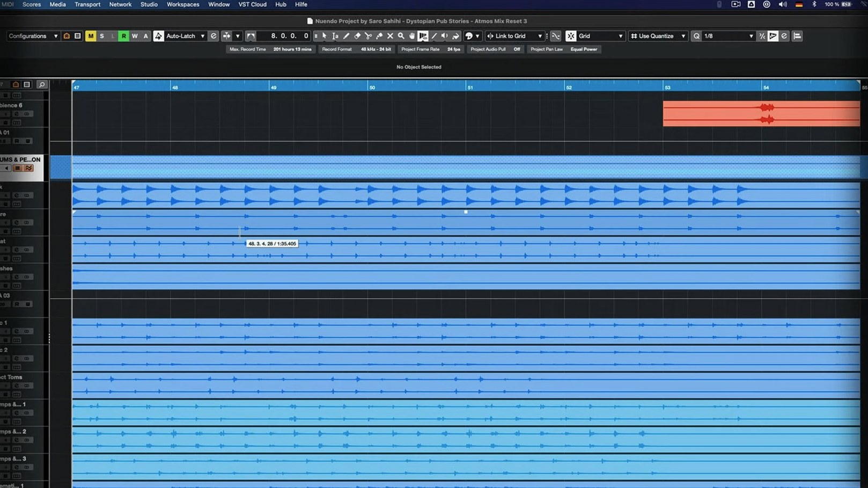Toggle the yellow global Mute button
Image resolution: width=868 pixels, height=488 pixels.
pyautogui.click(x=91, y=36)
